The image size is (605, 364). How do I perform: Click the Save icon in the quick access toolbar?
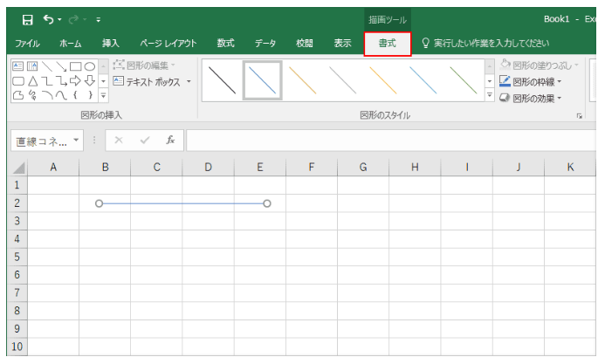[27, 17]
